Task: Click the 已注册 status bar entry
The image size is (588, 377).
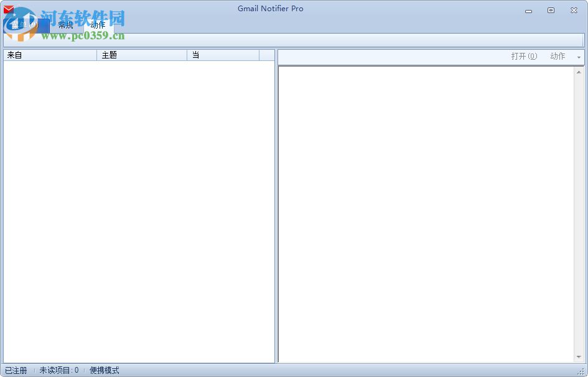Action: tap(16, 370)
